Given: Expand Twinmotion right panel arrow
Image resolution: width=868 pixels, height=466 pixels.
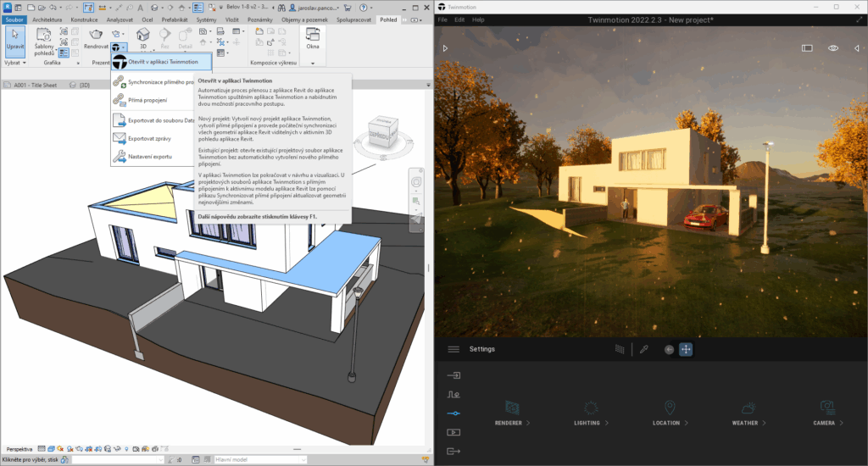Looking at the screenshot, I should 857,48.
